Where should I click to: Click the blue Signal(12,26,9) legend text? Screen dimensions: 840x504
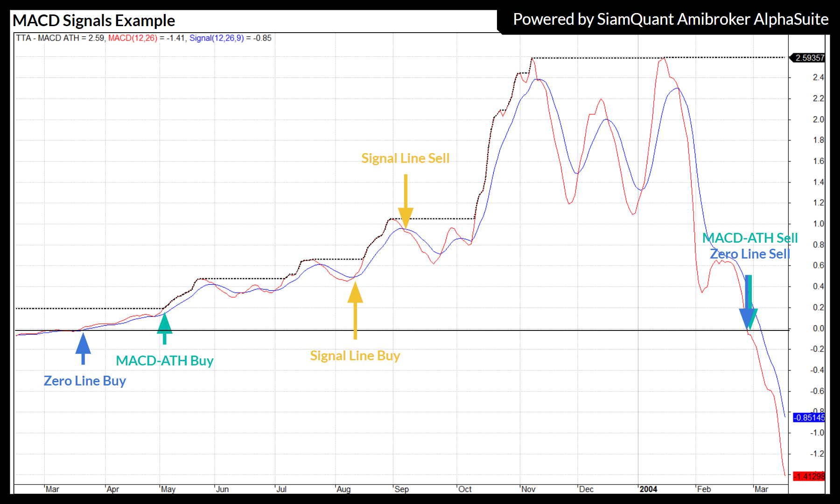217,38
